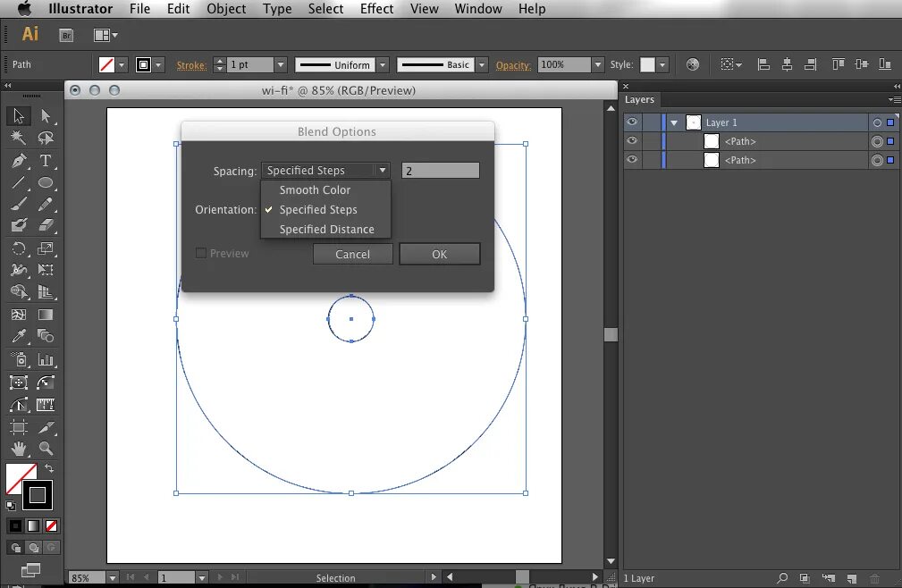Cancel the Blend Options dialog

point(352,254)
